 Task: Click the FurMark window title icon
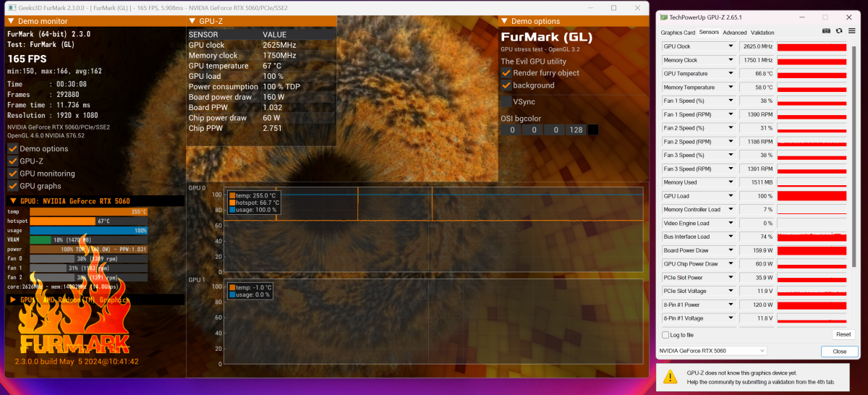pyautogui.click(x=14, y=7)
